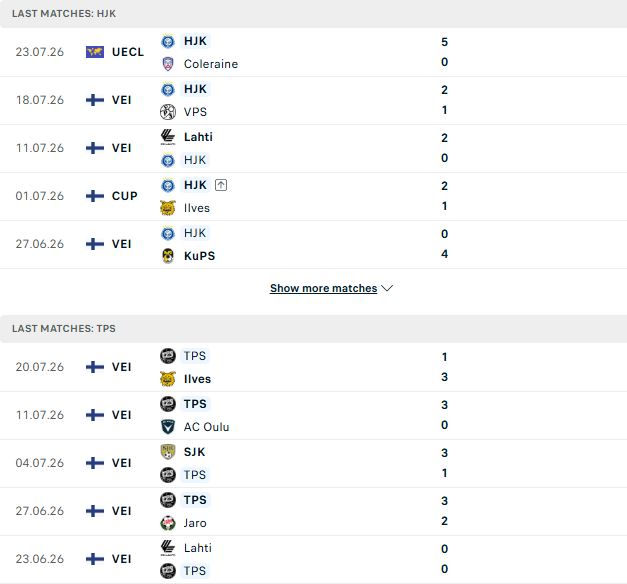The height and width of the screenshot is (584, 627).
Task: Open the HJK vs Coleraine 5-0 match
Action: pos(314,52)
